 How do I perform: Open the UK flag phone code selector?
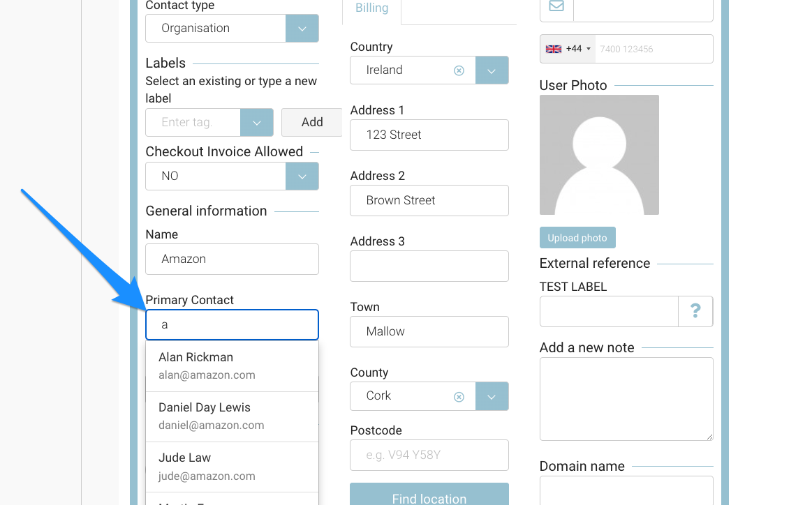(568, 49)
